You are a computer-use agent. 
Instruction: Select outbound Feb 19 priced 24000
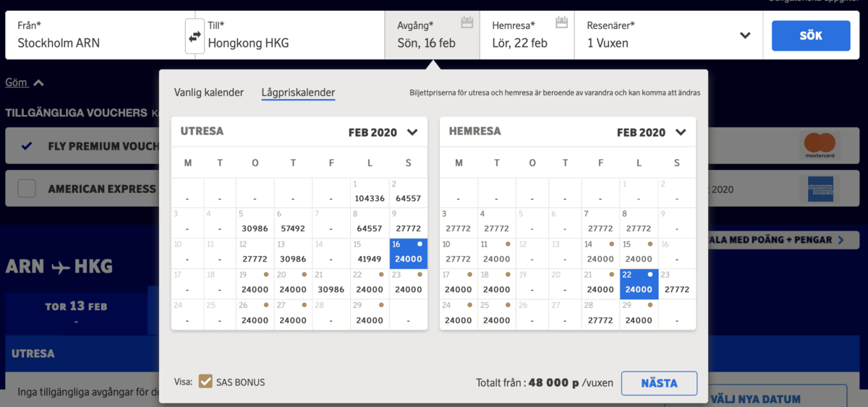tap(255, 283)
